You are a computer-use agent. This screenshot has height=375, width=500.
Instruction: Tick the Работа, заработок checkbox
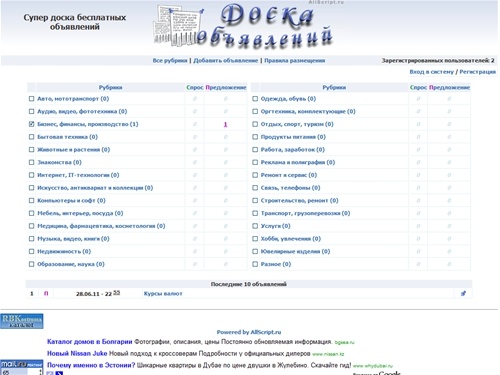pyautogui.click(x=255, y=150)
